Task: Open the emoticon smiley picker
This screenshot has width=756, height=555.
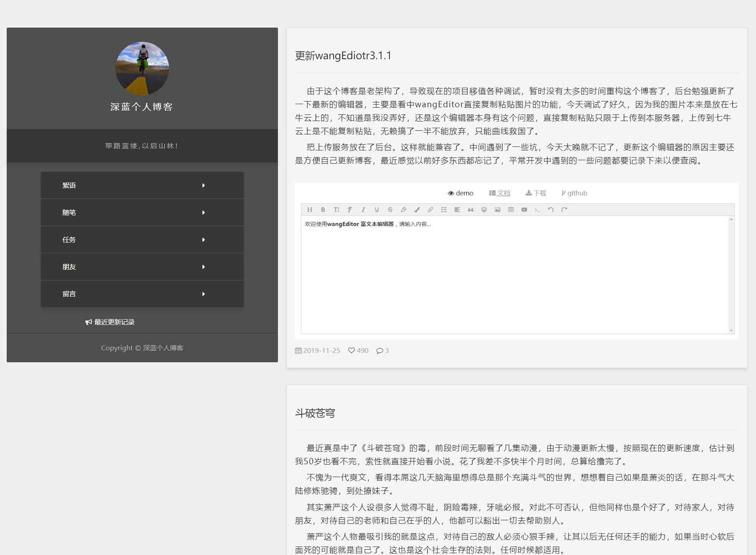Action: [x=484, y=210]
